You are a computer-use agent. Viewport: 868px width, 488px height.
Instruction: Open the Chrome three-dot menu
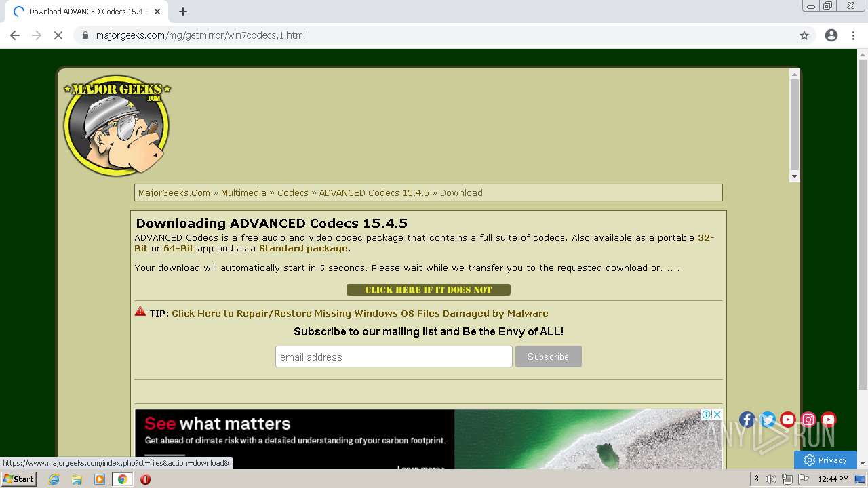pyautogui.click(x=854, y=35)
